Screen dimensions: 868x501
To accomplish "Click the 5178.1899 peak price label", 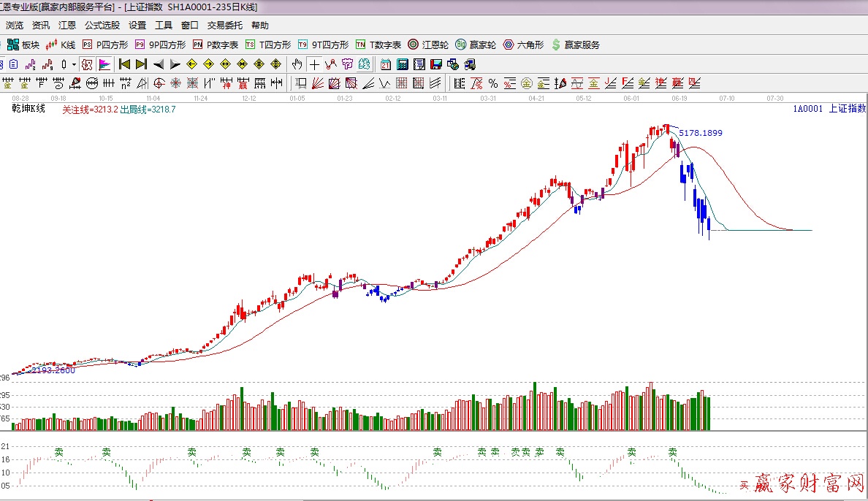I will 700,133.
